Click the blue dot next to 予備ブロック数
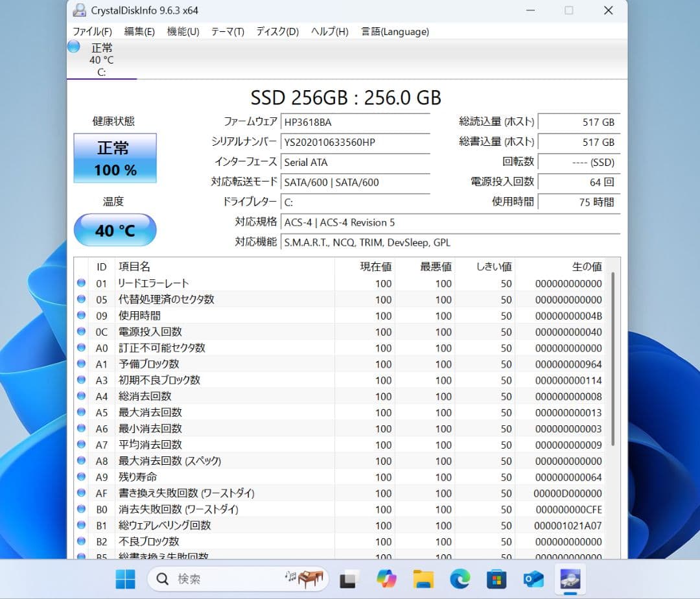This screenshot has width=700, height=599. (x=81, y=364)
